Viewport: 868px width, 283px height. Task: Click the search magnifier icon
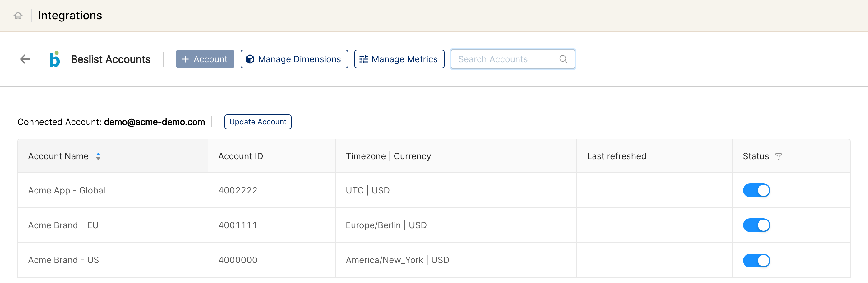563,59
